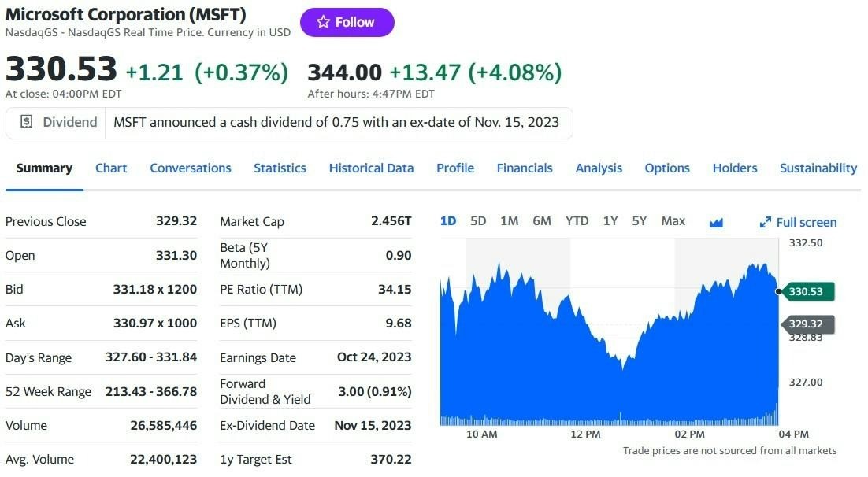The width and height of the screenshot is (868, 477).
Task: Click the 329.32 previous close chart label
Action: click(806, 324)
